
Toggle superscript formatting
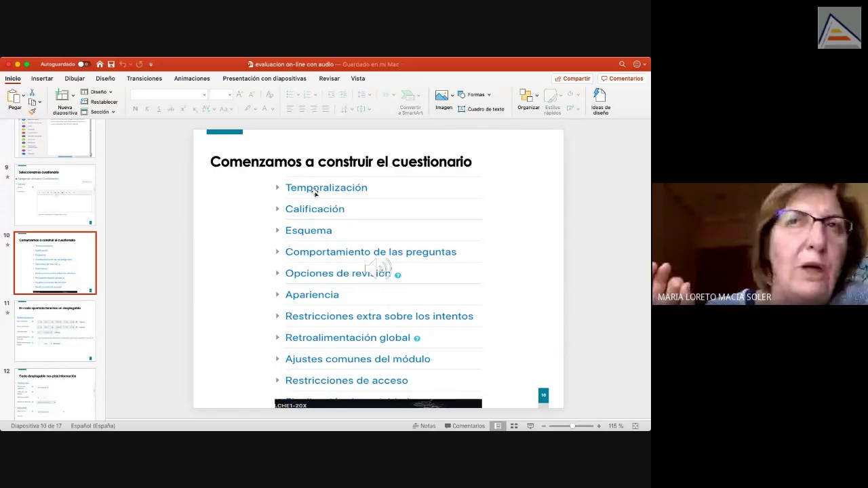point(183,109)
